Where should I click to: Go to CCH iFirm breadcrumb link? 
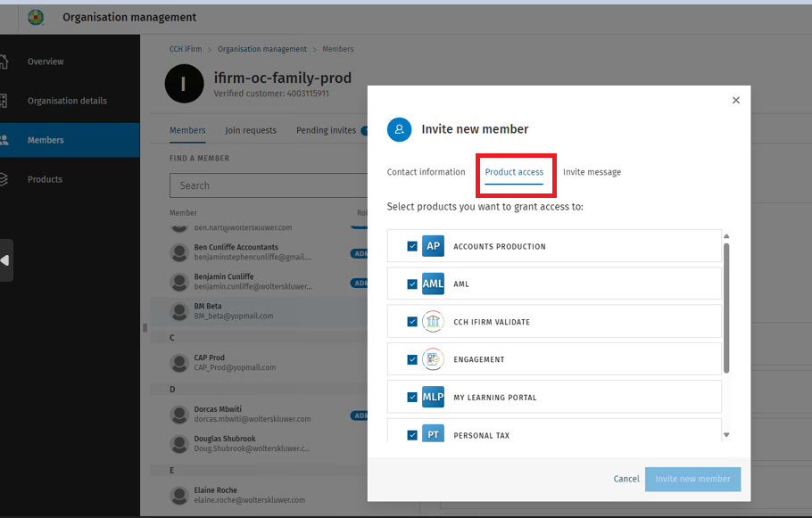tap(186, 49)
